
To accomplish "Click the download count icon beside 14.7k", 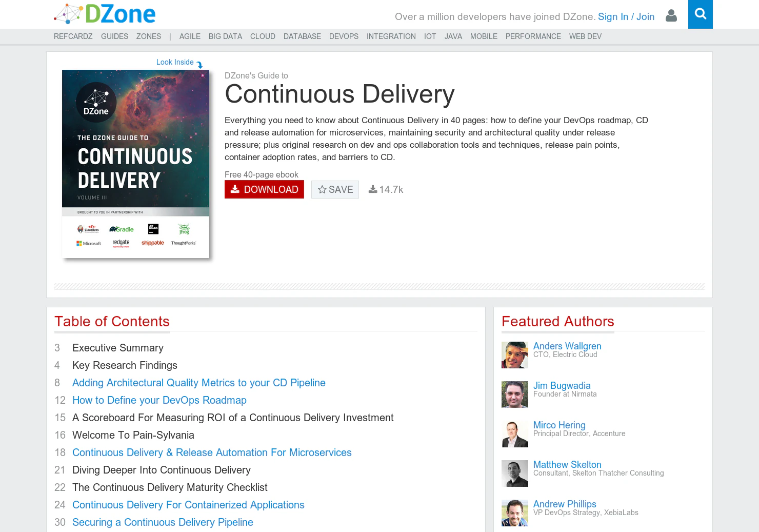I will 373,189.
